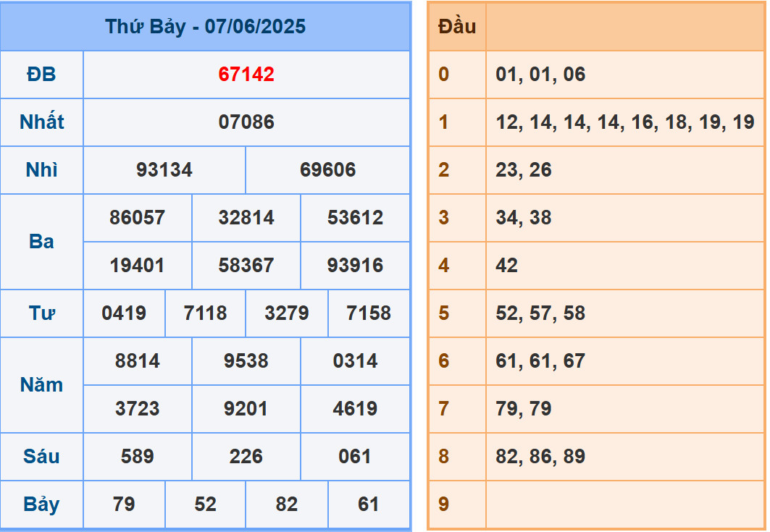Viewport: 770px width, 532px height.
Task: Click third prize number 93916
Action: (x=355, y=266)
